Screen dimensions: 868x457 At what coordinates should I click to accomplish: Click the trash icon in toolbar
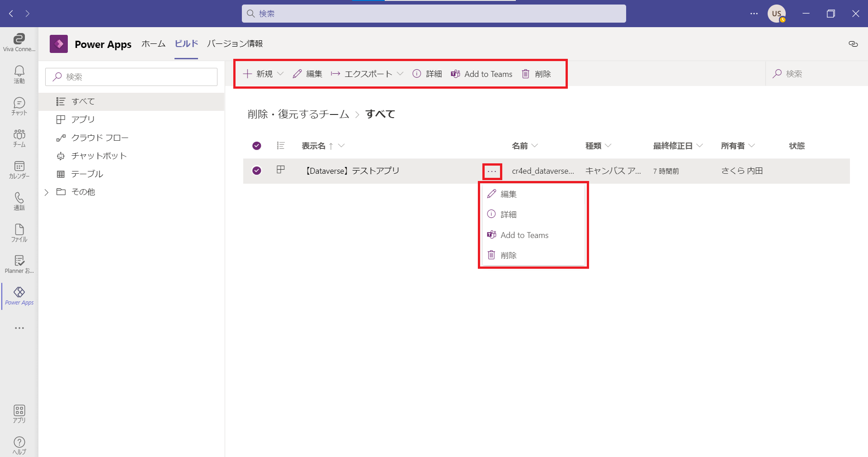[526, 74]
